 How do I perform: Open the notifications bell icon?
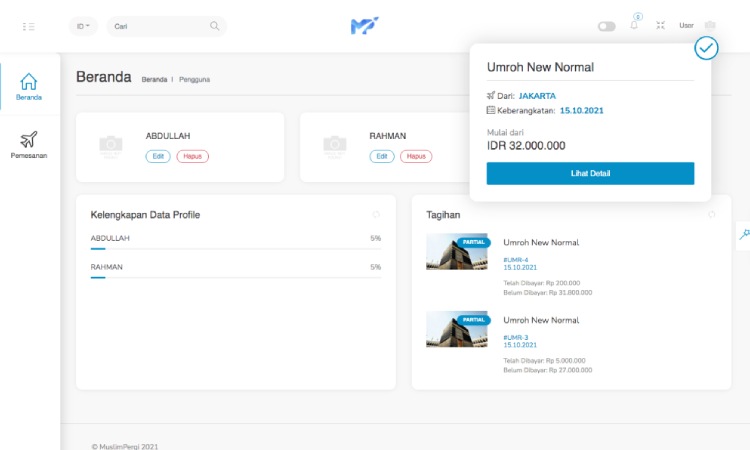pos(634,25)
